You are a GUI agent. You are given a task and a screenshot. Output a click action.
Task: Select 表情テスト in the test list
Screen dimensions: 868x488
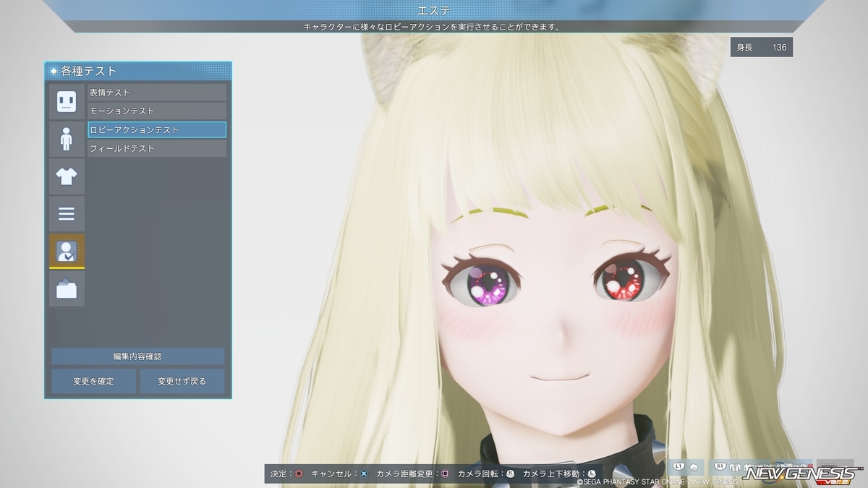[x=157, y=93]
